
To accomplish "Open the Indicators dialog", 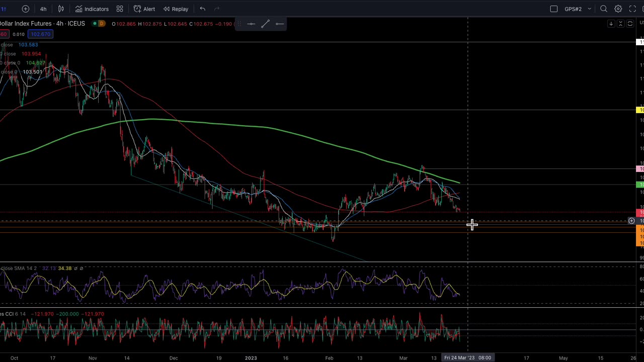I will pyautogui.click(x=92, y=9).
